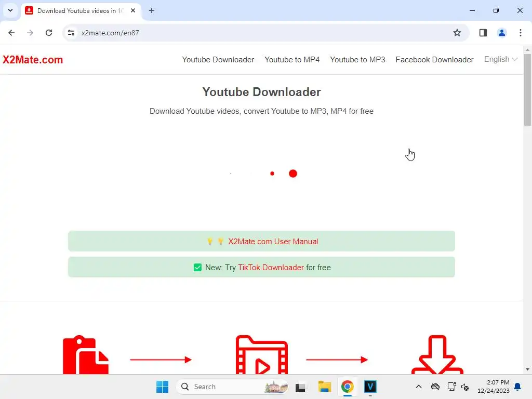532x399 pixels.
Task: Open the Windows Start menu
Action: pyautogui.click(x=162, y=387)
